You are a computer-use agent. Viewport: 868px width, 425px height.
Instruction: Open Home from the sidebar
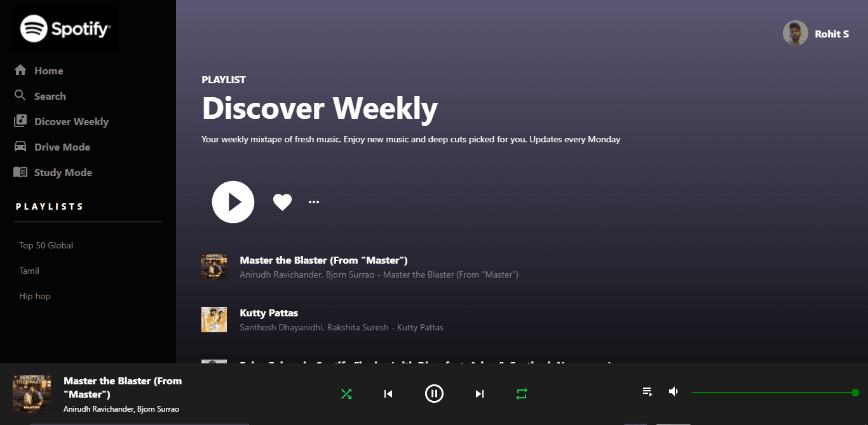coord(48,71)
